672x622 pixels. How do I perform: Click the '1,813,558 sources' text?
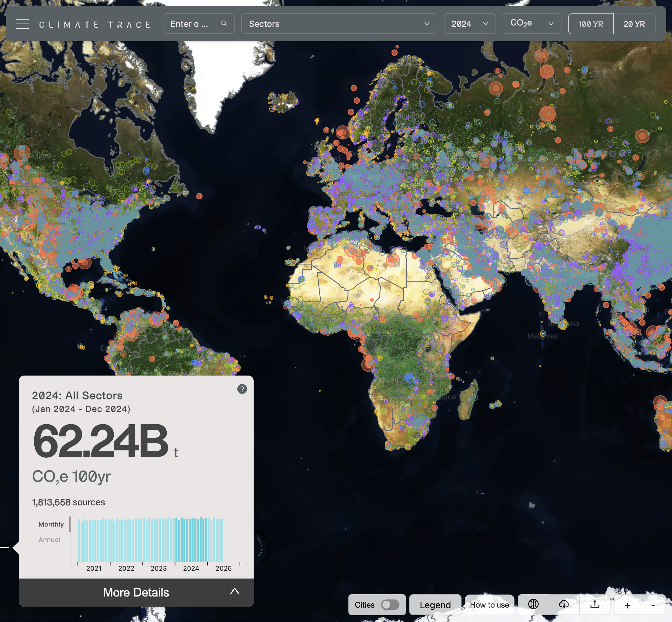pyautogui.click(x=68, y=502)
